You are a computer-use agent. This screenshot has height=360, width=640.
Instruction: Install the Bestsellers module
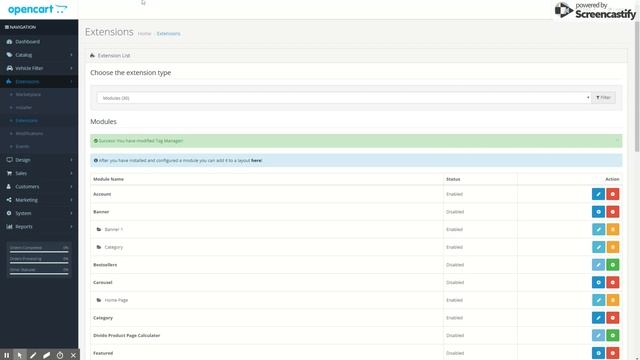pos(612,264)
